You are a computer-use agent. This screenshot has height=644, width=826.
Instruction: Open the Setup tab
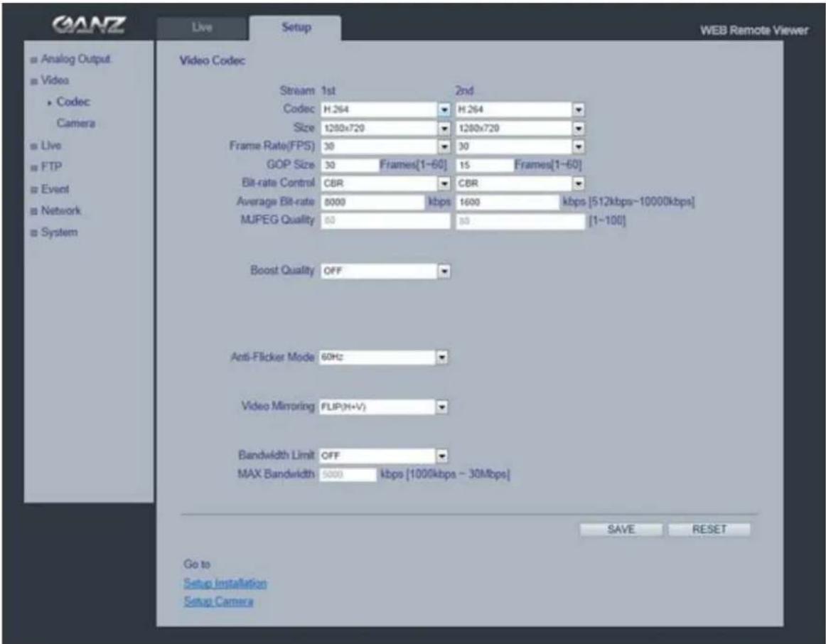pyautogui.click(x=296, y=28)
